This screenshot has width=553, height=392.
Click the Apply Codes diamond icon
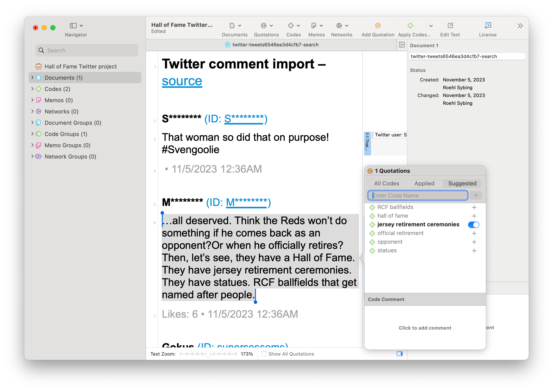[410, 25]
